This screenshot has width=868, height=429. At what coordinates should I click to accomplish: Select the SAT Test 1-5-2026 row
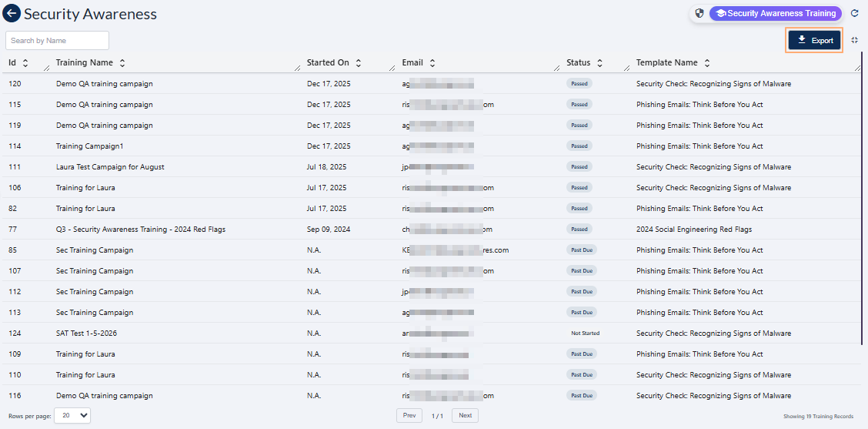pos(86,333)
